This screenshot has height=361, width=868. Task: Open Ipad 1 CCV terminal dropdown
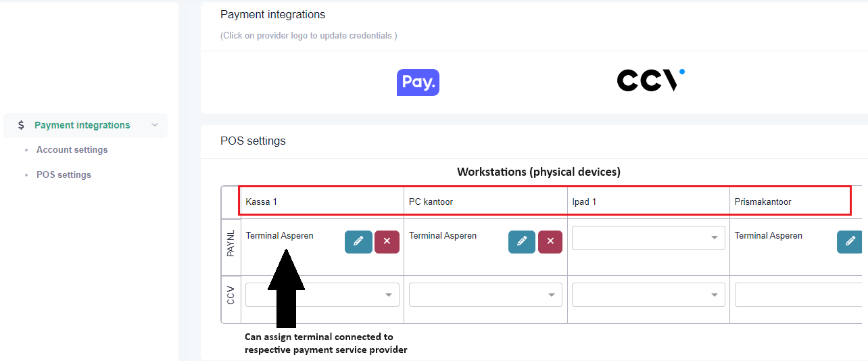pyautogui.click(x=648, y=295)
